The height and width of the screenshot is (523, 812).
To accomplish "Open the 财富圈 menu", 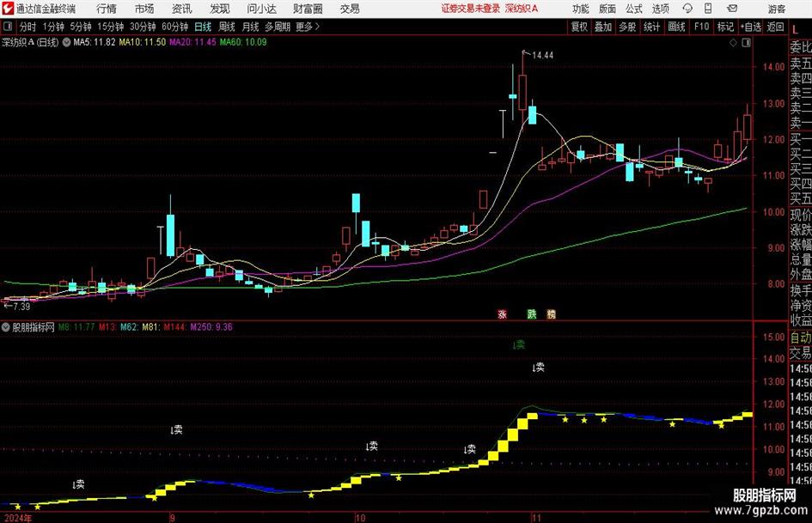I will click(x=308, y=9).
